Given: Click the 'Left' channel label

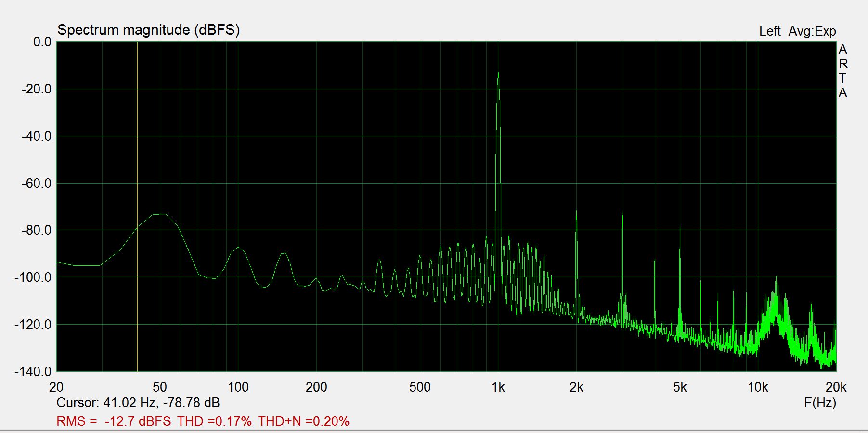Looking at the screenshot, I should coord(769,31).
